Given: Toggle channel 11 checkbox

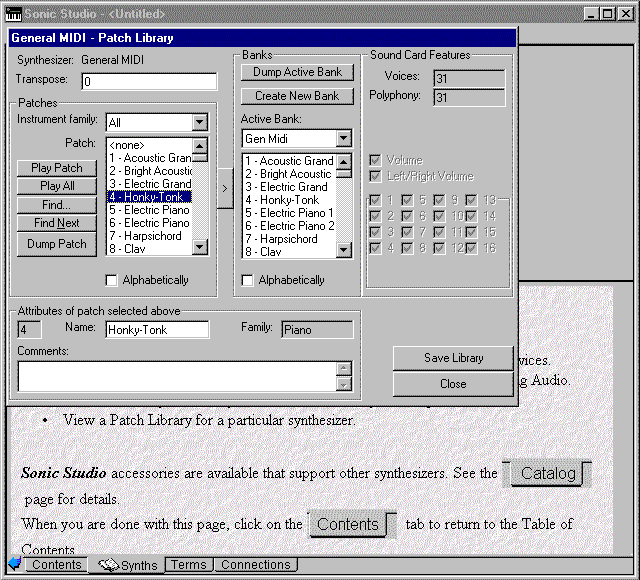Looking at the screenshot, I should click(x=439, y=232).
